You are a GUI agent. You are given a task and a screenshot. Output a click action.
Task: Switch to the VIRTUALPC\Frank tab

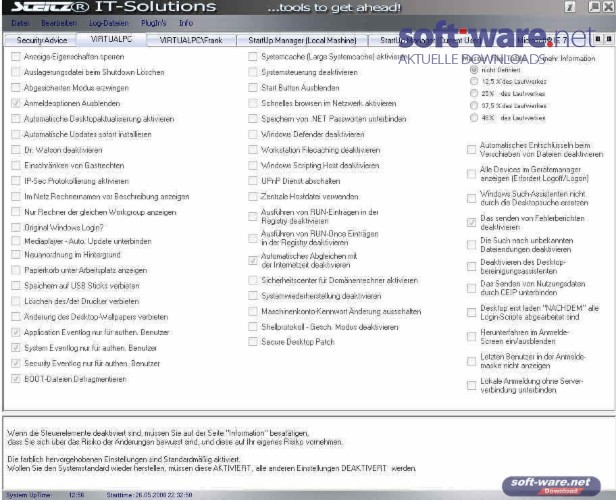click(x=191, y=40)
